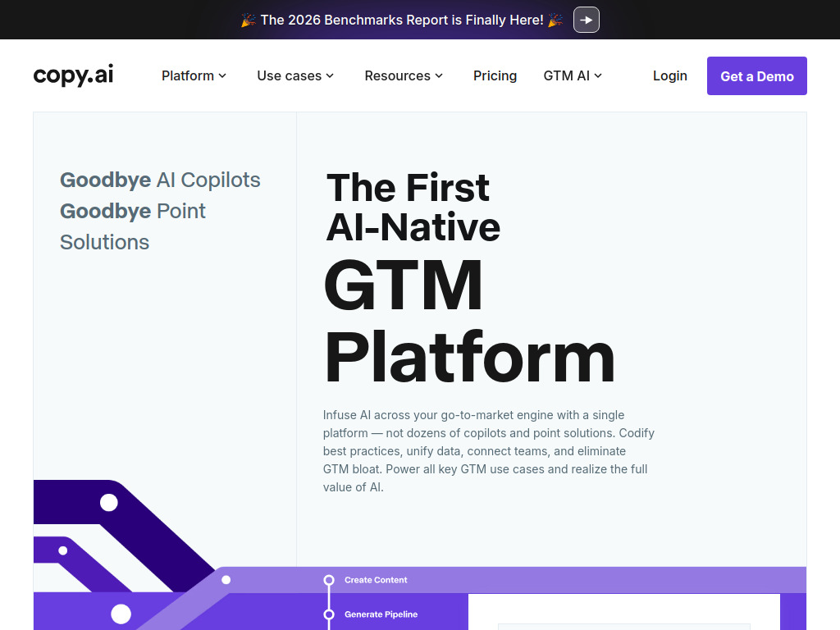The width and height of the screenshot is (840, 630).
Task: Expand the Resources dropdown menu
Action: pyautogui.click(x=404, y=75)
